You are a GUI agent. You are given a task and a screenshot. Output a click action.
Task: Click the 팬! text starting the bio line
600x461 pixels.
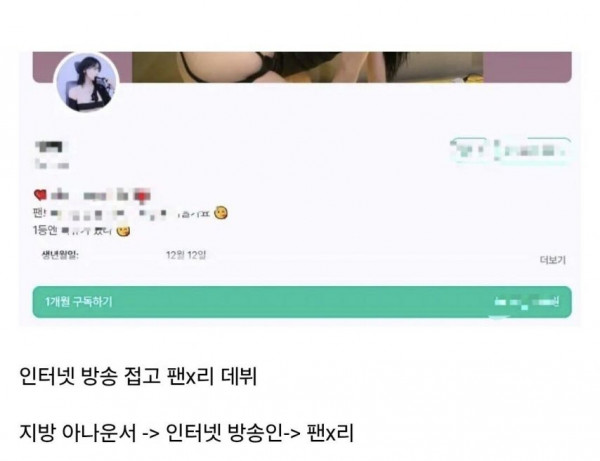(x=39, y=213)
